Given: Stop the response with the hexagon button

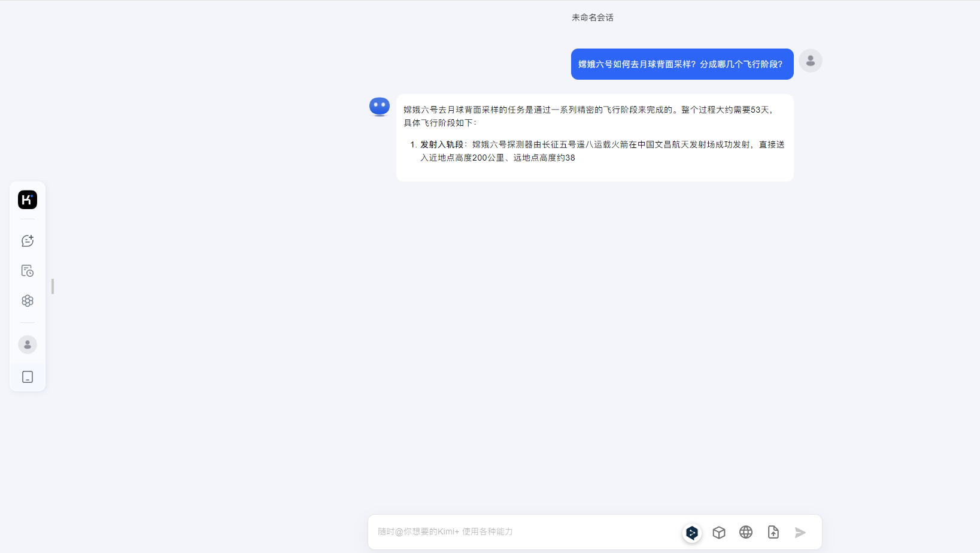Looking at the screenshot, I should 692,532.
